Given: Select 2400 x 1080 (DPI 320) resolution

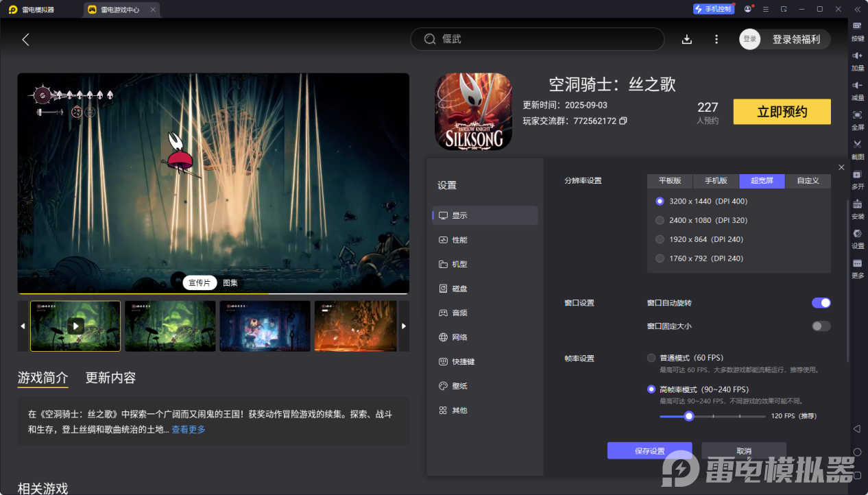Looking at the screenshot, I should coord(660,220).
